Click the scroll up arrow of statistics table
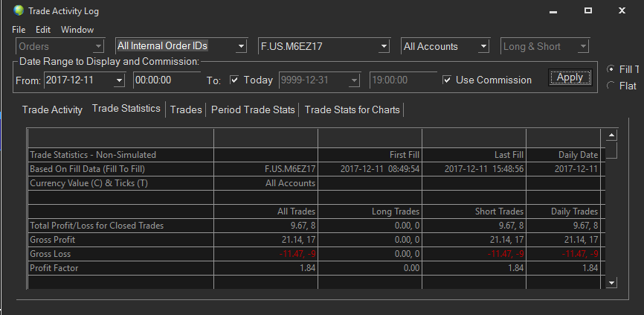Screen dimensions: 644x315 pyautogui.click(x=611, y=136)
